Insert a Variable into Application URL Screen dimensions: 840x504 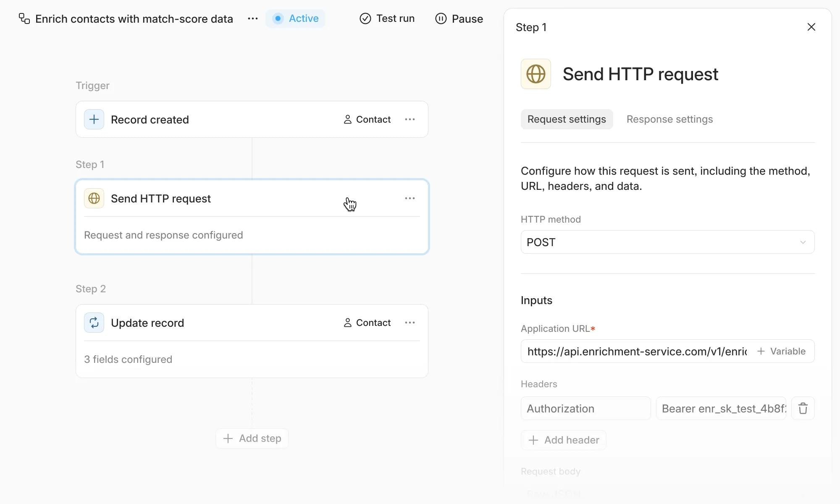782,352
